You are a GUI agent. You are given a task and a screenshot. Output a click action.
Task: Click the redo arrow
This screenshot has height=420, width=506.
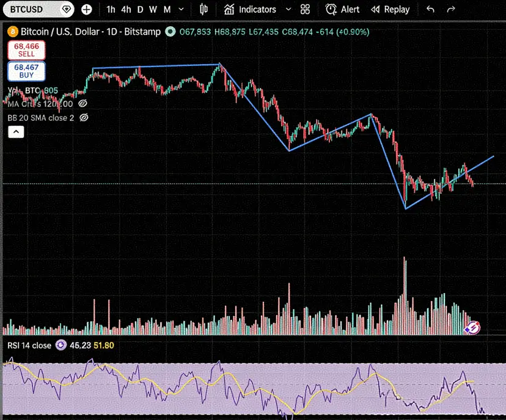[451, 10]
